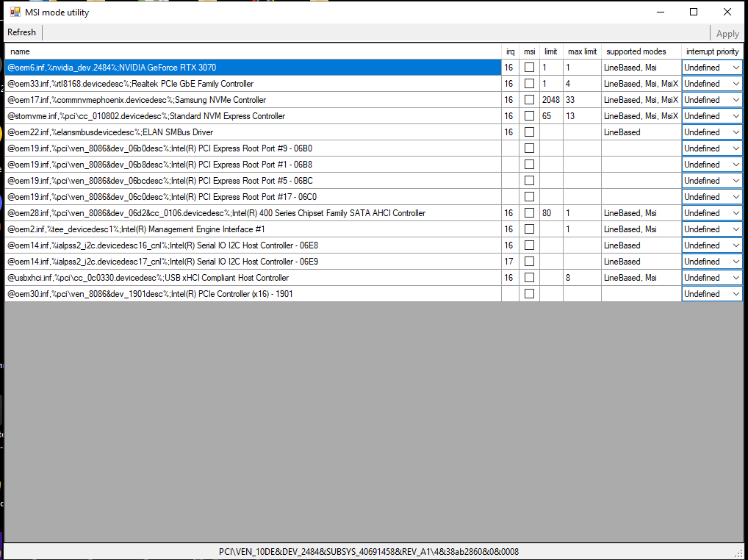Open interrupt priority dropdown for Standard NVM Express Controller
Image resolution: width=748 pixels, height=560 pixels.
point(711,116)
